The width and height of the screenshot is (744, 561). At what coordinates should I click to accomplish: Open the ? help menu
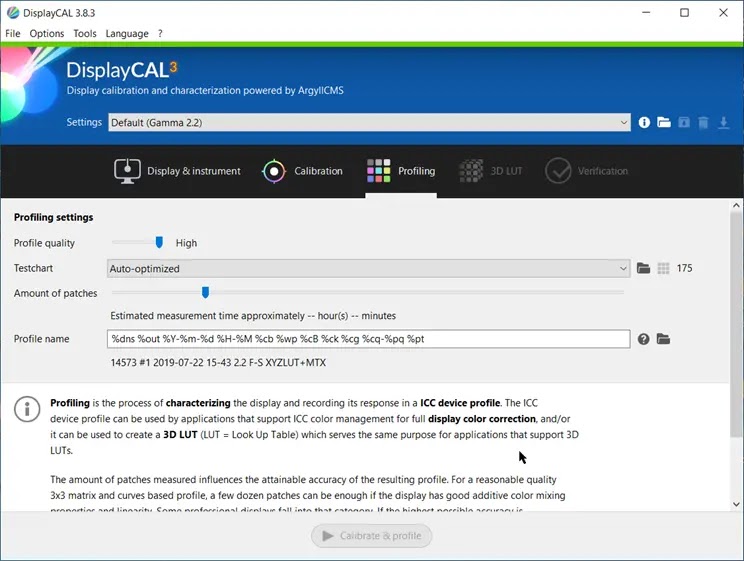[x=160, y=34]
